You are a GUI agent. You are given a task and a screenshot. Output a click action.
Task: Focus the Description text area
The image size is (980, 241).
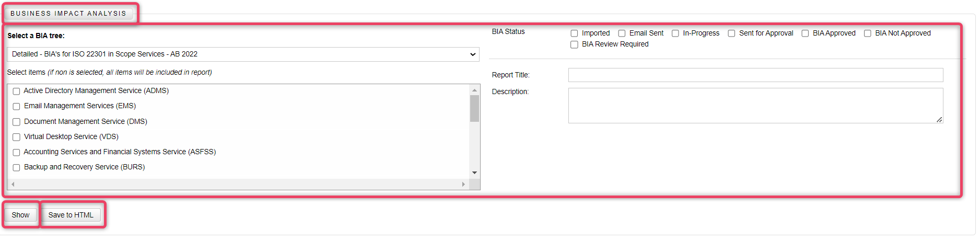755,106
